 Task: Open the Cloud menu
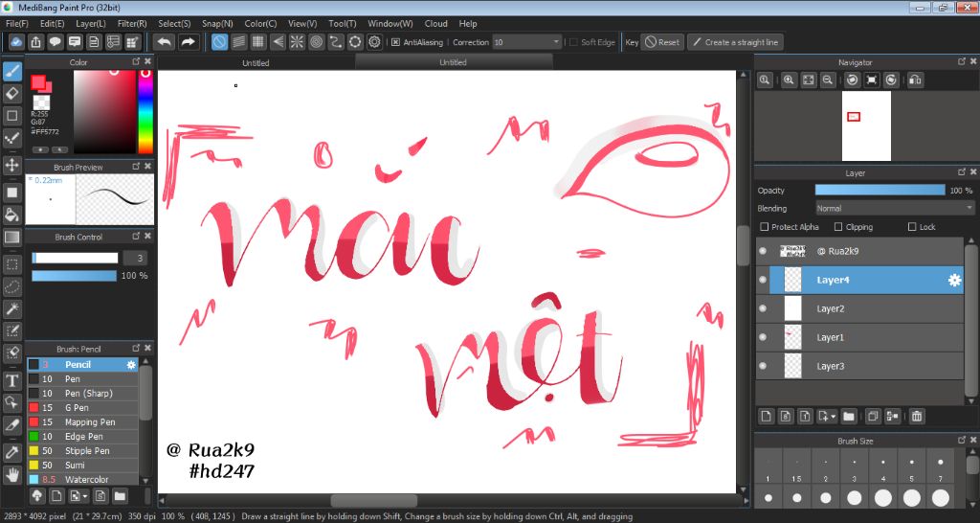coord(435,23)
